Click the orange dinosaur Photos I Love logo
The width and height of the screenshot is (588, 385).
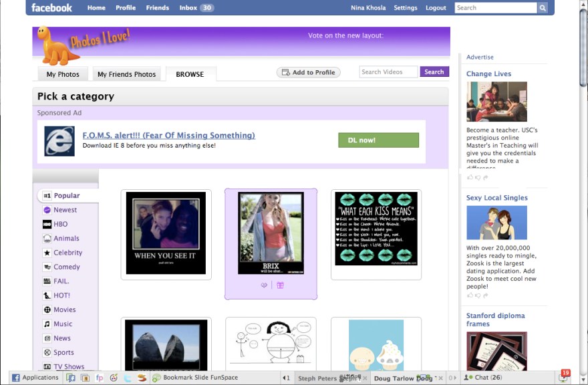pyautogui.click(x=53, y=45)
